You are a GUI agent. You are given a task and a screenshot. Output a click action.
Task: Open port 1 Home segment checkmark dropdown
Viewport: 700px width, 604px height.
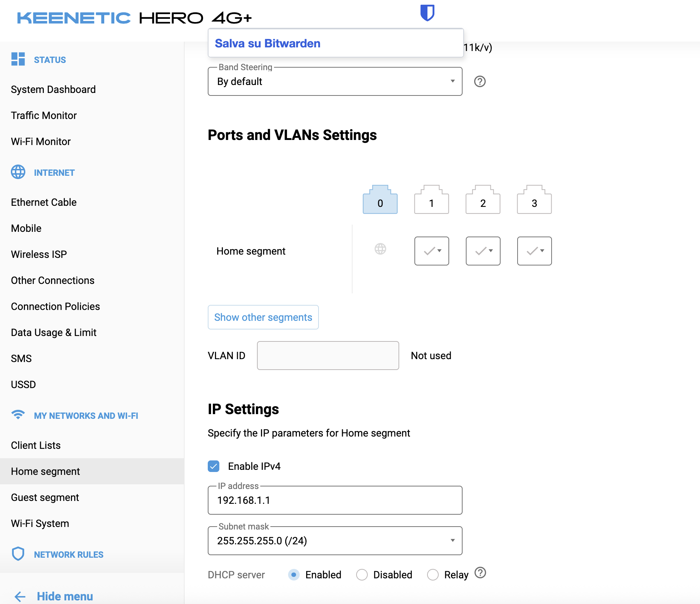coord(432,251)
